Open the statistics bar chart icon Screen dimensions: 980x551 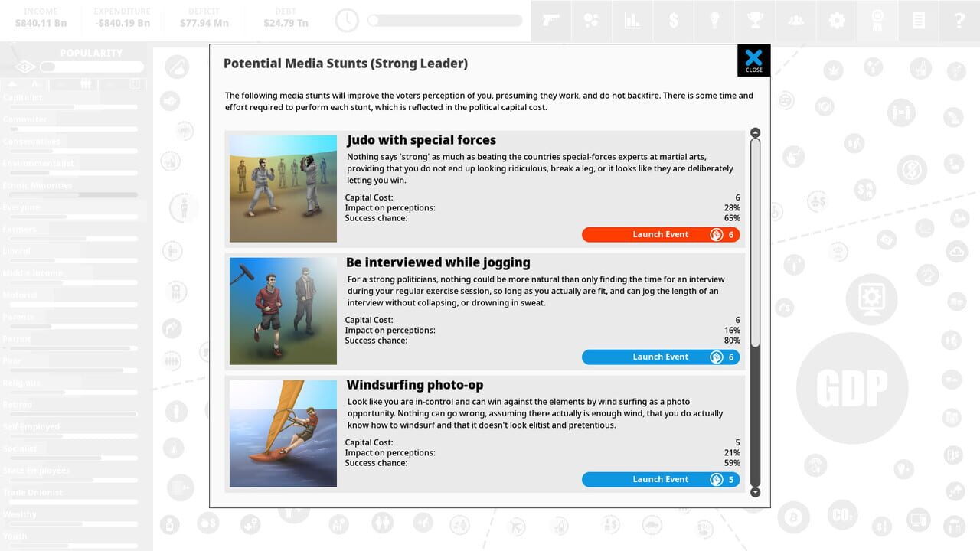pos(632,21)
